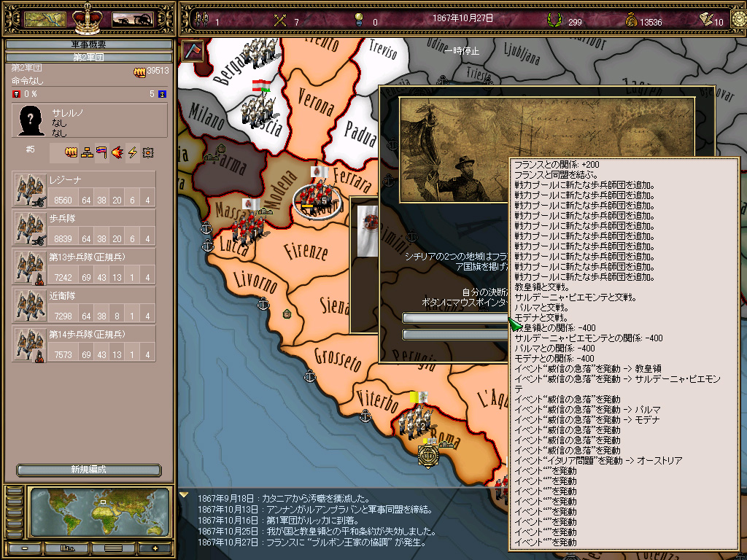Click the date 1867年10月27日
Screen dimensions: 747x560
(x=462, y=18)
